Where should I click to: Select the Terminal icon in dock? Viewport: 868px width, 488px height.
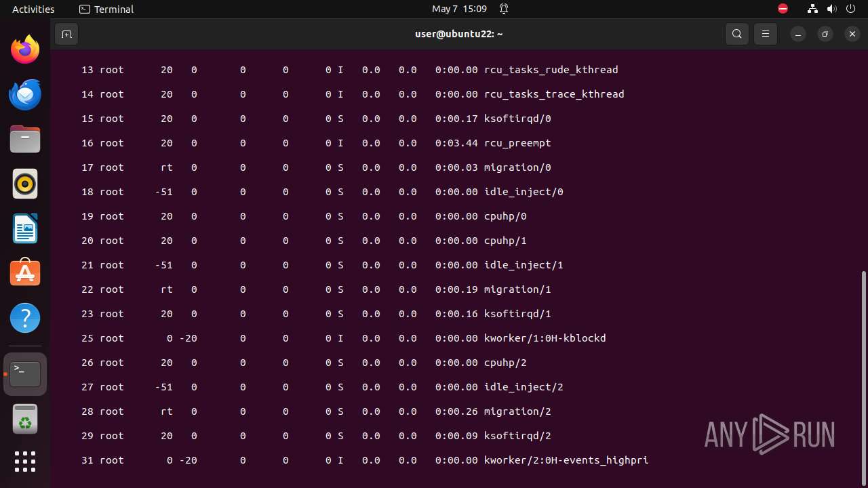25,374
